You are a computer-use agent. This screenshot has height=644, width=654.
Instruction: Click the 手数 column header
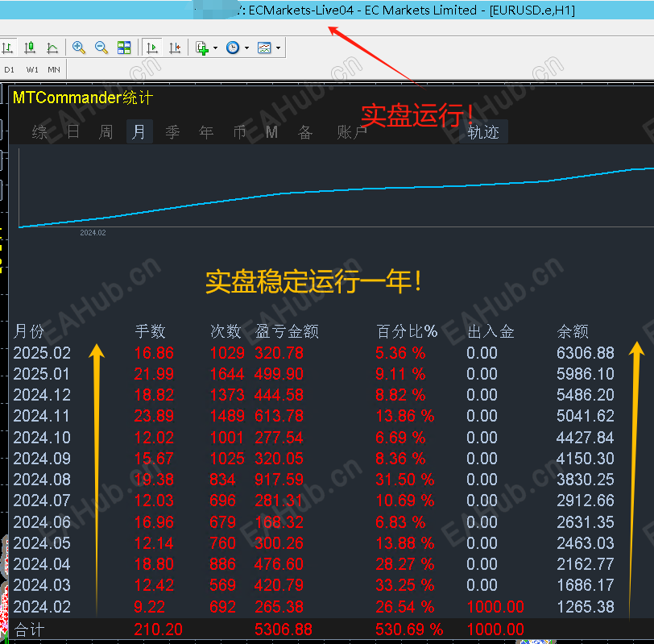click(150, 331)
